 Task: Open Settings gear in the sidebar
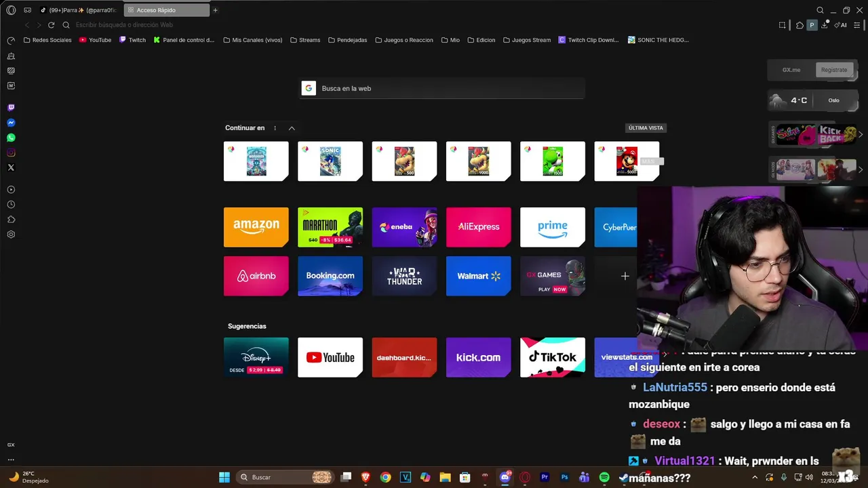(11, 235)
